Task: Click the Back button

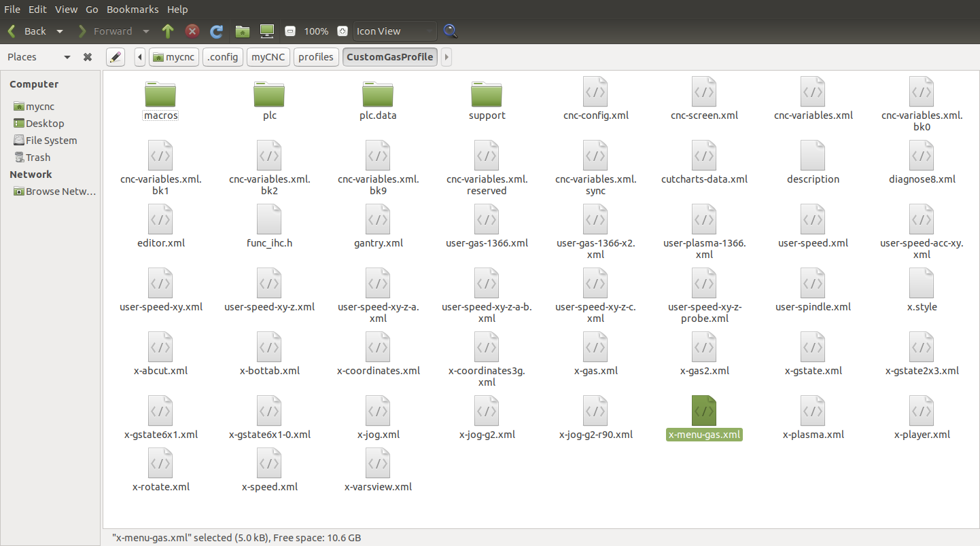Action: pos(28,31)
